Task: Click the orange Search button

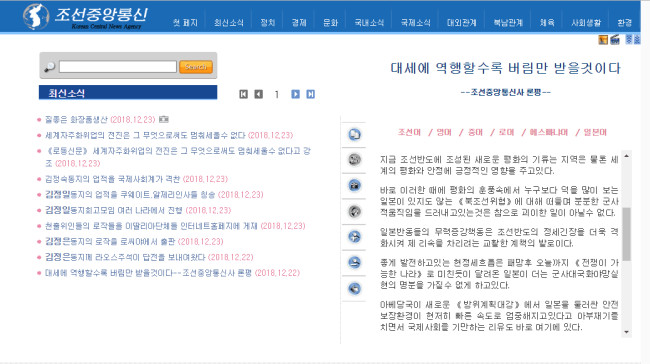Action: point(196,67)
